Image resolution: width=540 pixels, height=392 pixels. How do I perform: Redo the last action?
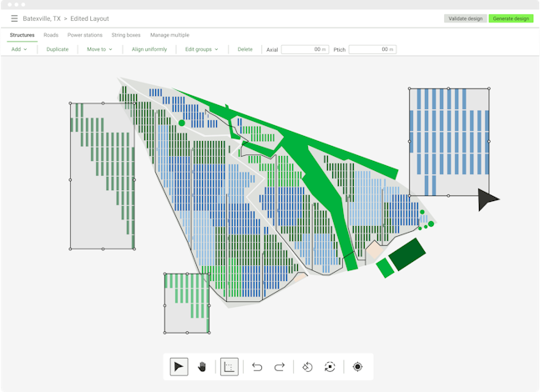pos(280,367)
